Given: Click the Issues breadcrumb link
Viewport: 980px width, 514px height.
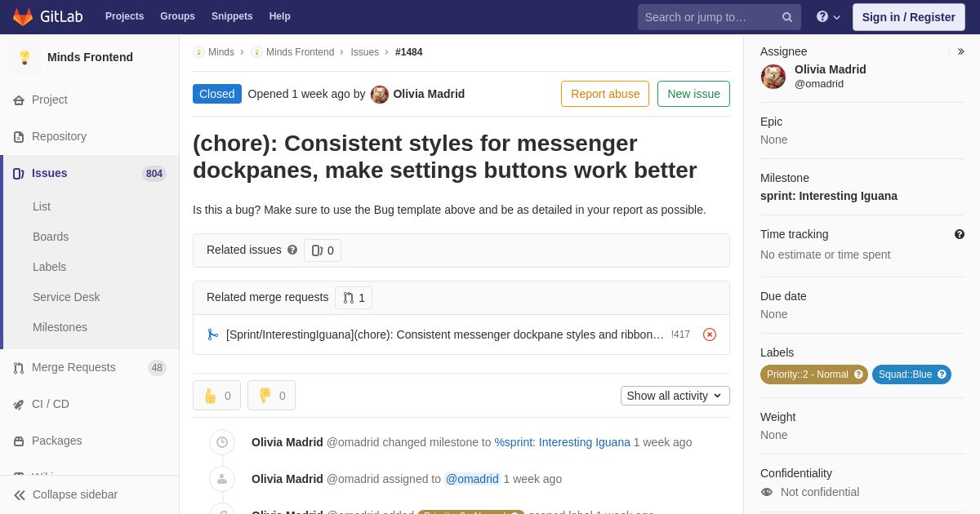Looking at the screenshot, I should [x=365, y=52].
